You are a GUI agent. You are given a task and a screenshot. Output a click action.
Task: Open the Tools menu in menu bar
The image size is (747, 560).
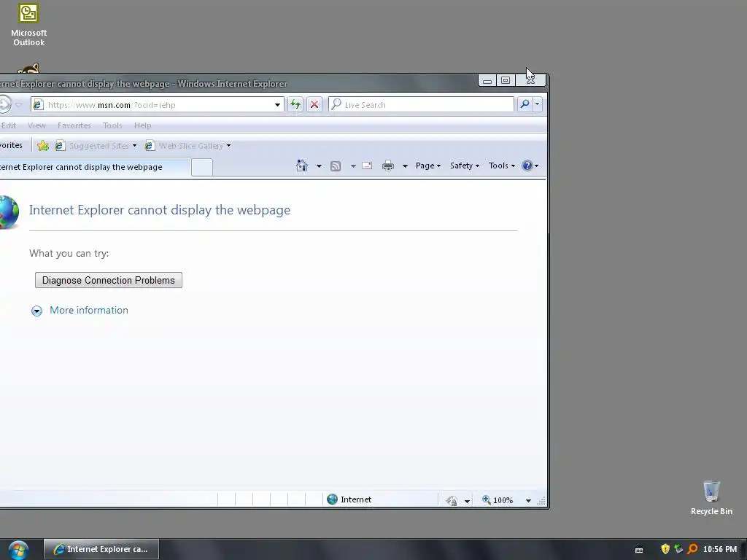pyautogui.click(x=112, y=125)
